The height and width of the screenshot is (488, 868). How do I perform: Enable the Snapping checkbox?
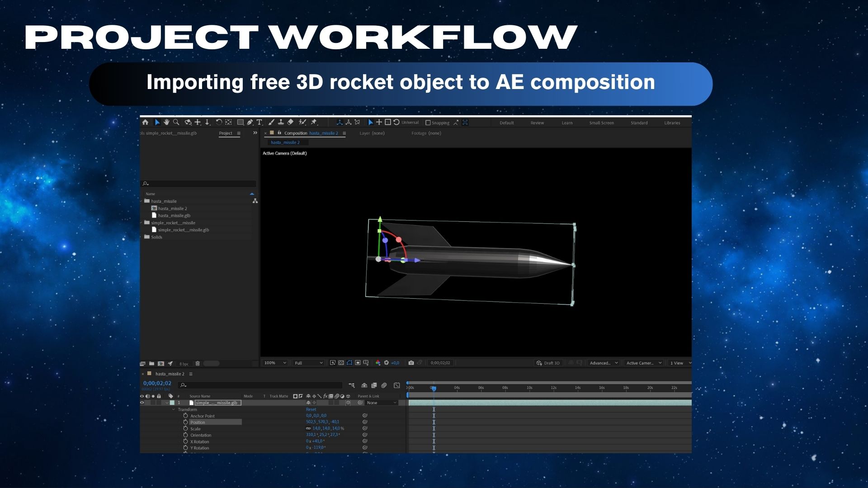428,123
